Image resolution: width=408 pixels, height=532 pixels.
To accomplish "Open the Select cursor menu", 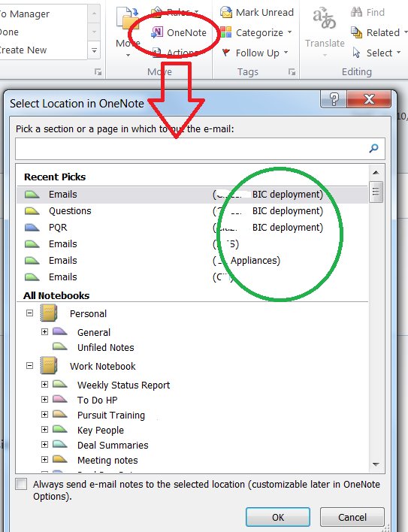I will click(376, 53).
